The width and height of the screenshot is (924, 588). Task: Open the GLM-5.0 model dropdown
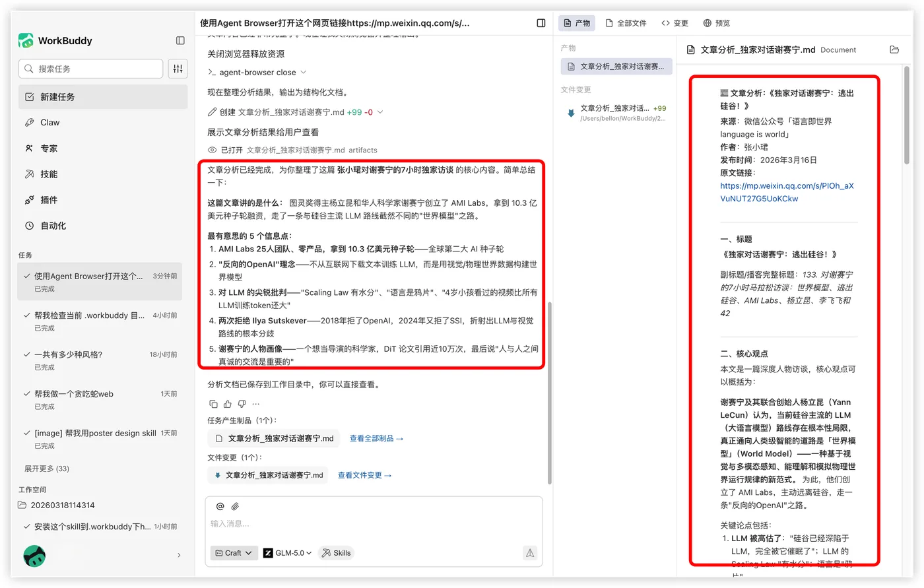coord(287,553)
